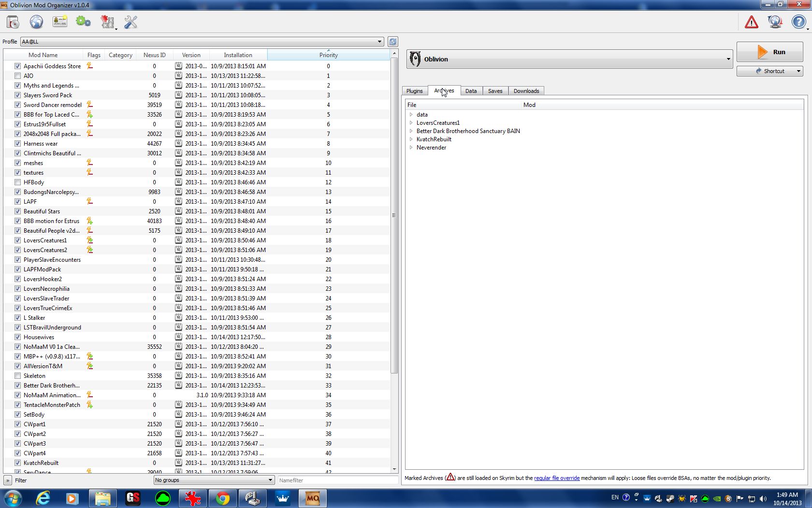Open settings via wrench and screwdriver icon
812x508 pixels.
(x=130, y=22)
